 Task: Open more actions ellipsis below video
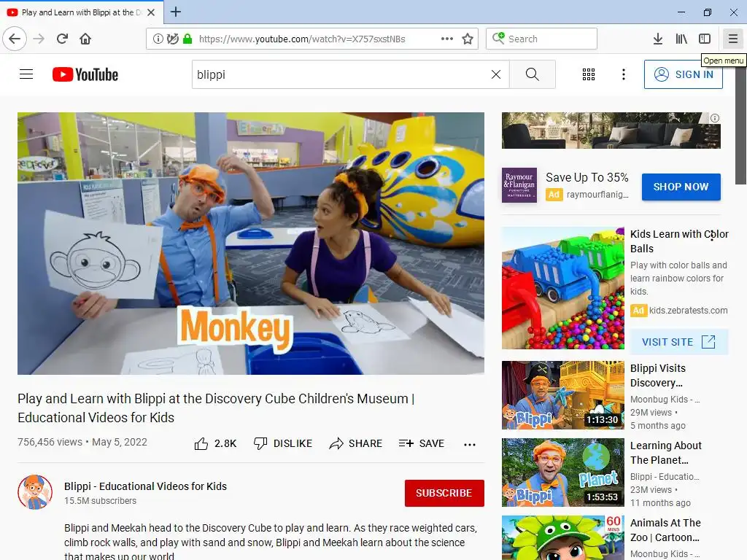point(469,444)
